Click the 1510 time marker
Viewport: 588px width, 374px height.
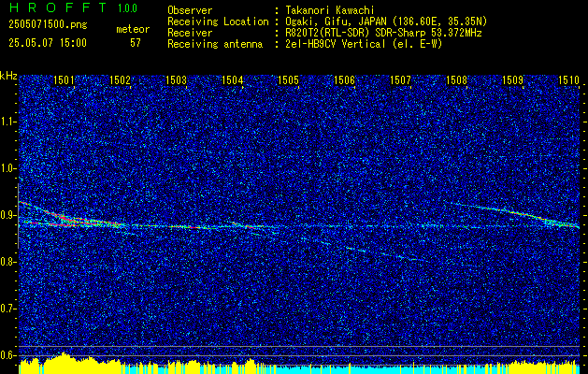click(569, 80)
